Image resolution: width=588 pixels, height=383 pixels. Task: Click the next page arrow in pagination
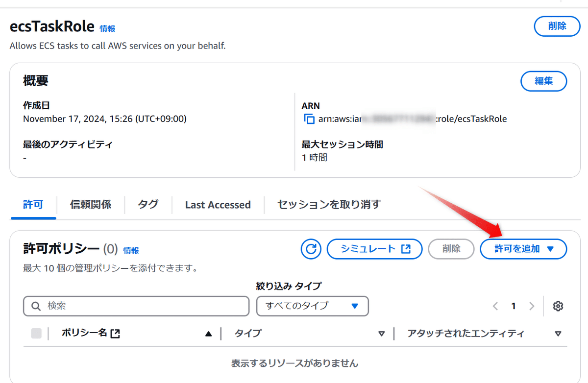[532, 306]
